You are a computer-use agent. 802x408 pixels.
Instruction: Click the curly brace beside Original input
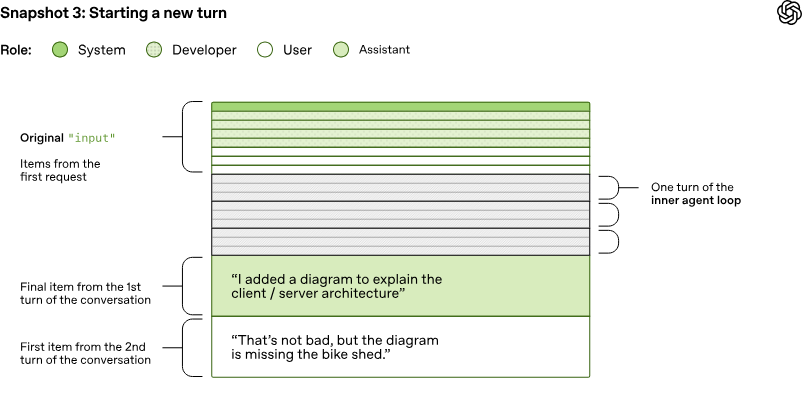tap(192, 136)
